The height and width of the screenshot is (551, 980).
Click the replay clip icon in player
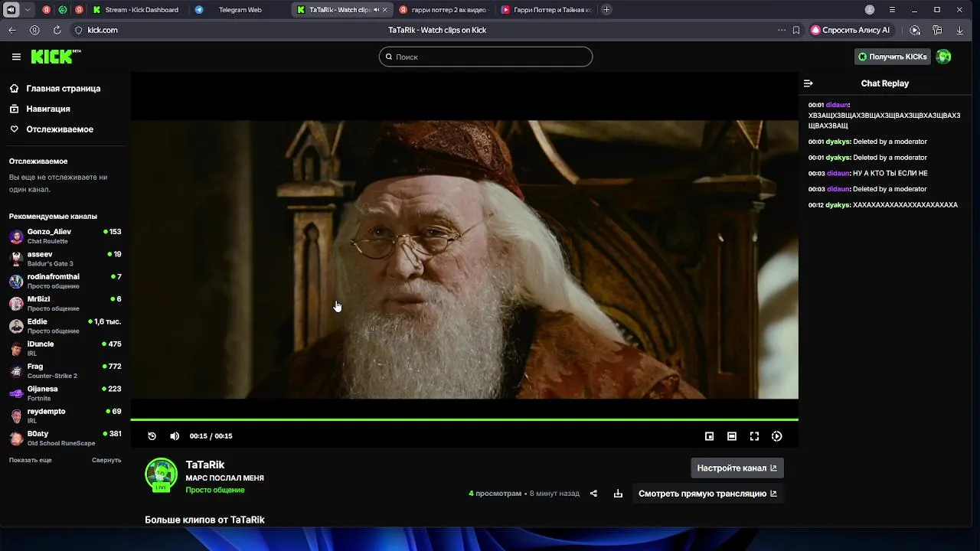click(x=152, y=436)
